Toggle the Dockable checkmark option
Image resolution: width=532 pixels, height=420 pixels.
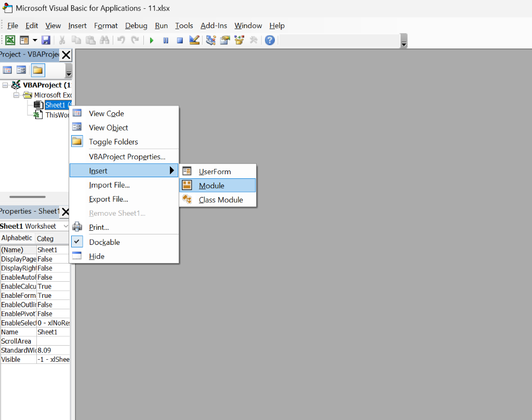pos(124,242)
